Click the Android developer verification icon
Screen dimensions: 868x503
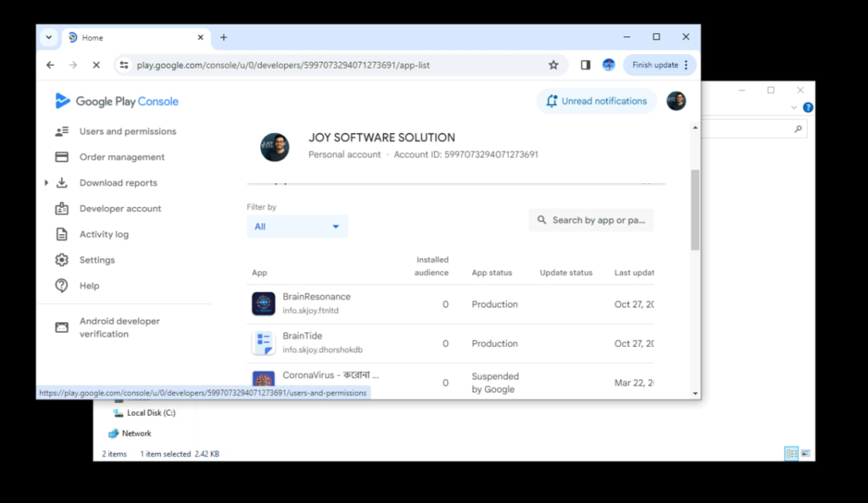coord(62,327)
